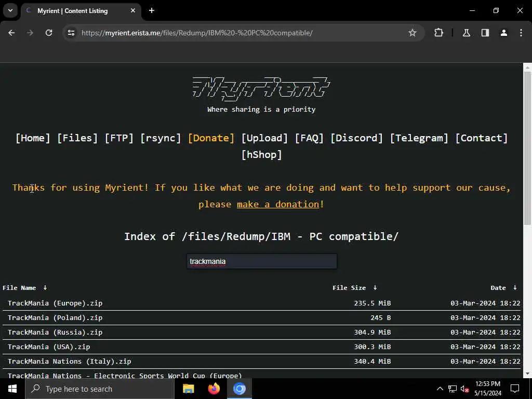532x399 pixels.
Task: Open the [Home] link
Action: pyautogui.click(x=33, y=138)
